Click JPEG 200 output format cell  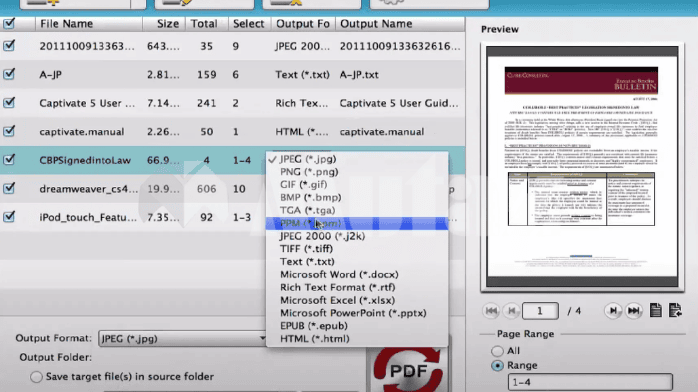[x=302, y=46]
